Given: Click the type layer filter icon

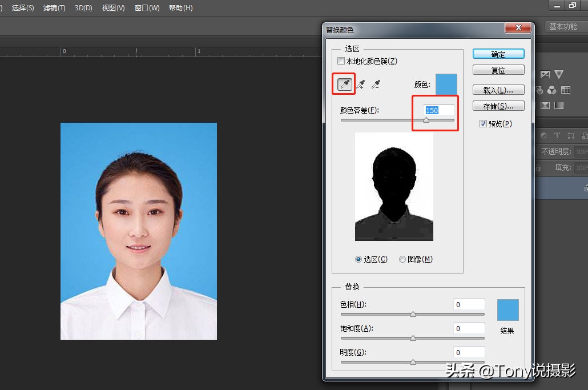Looking at the screenshot, I should (x=557, y=135).
